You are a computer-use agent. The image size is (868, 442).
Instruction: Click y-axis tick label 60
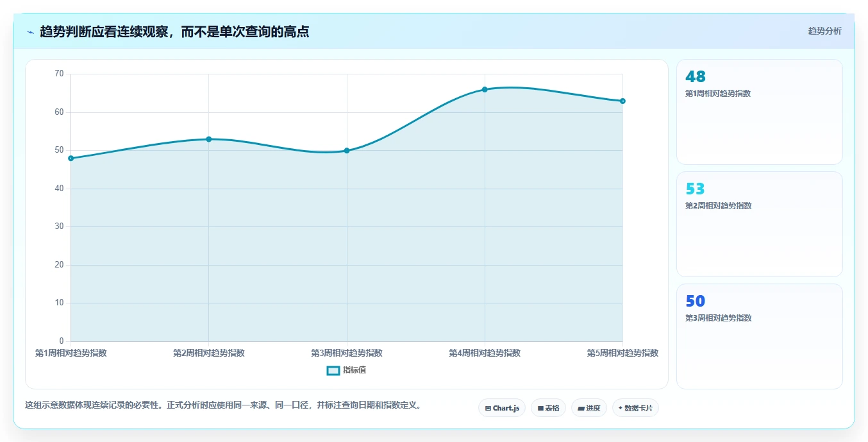(x=59, y=112)
